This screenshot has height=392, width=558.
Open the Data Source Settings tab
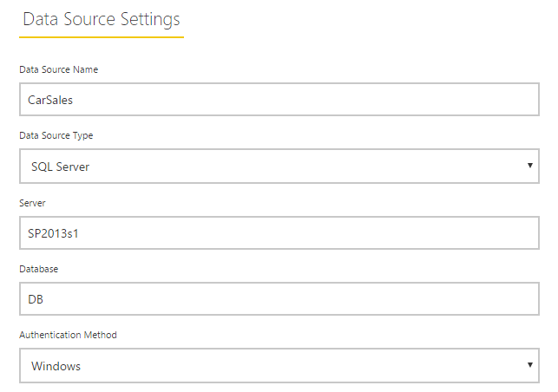(102, 20)
